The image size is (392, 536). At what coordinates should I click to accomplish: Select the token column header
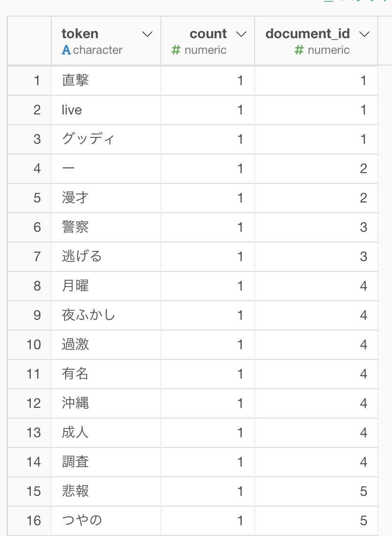click(x=106, y=41)
